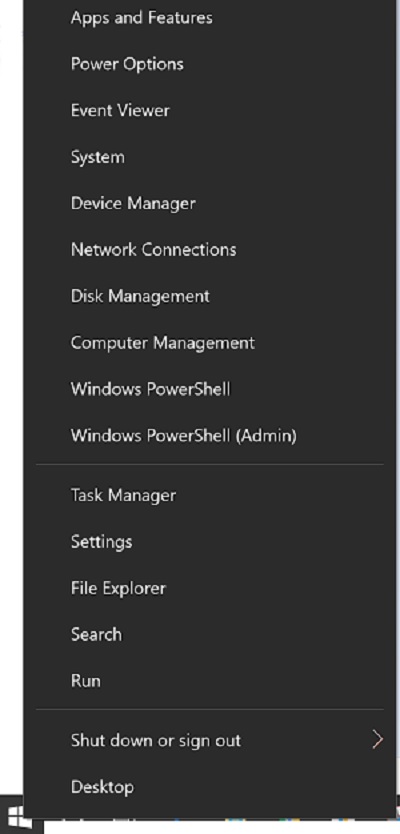This screenshot has height=834, width=400.
Task: Open Settings from the menu
Action: (x=102, y=542)
